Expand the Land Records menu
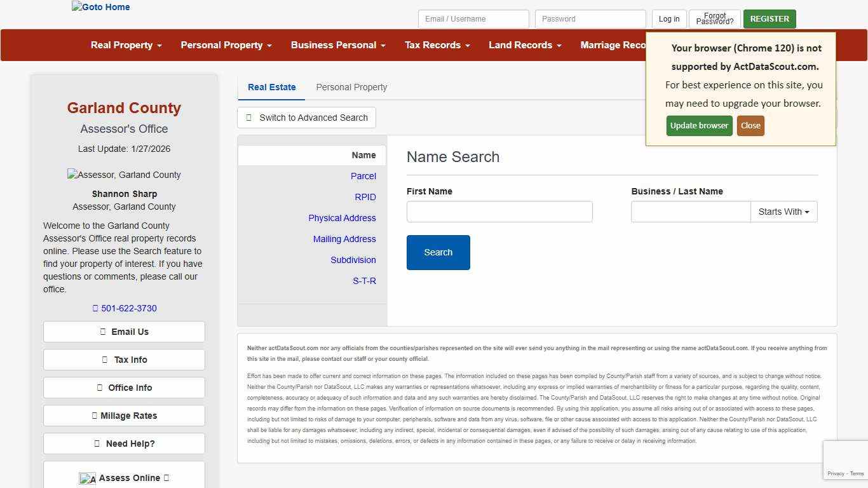 [525, 45]
